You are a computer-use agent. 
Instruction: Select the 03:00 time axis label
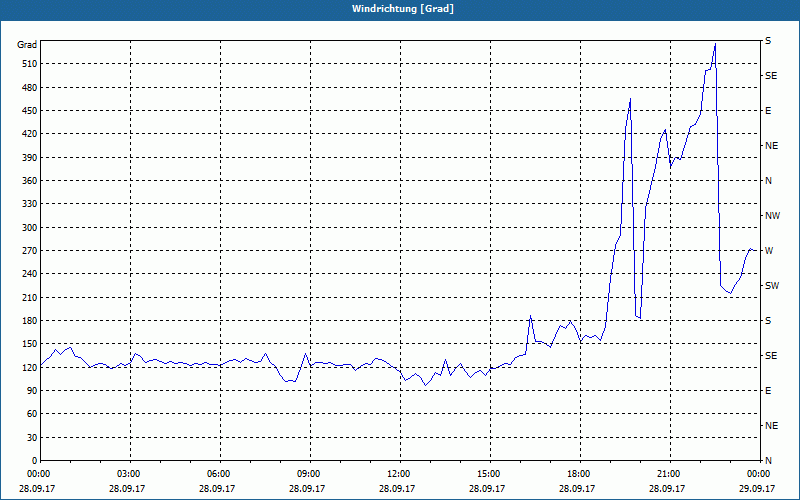(127, 474)
